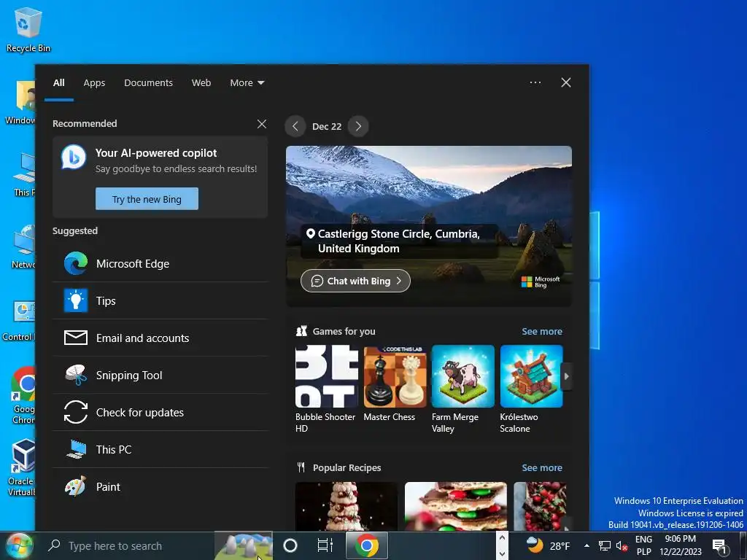Open Castlerigg Stone Circle image caption
The width and height of the screenshot is (747, 560).
(x=399, y=241)
